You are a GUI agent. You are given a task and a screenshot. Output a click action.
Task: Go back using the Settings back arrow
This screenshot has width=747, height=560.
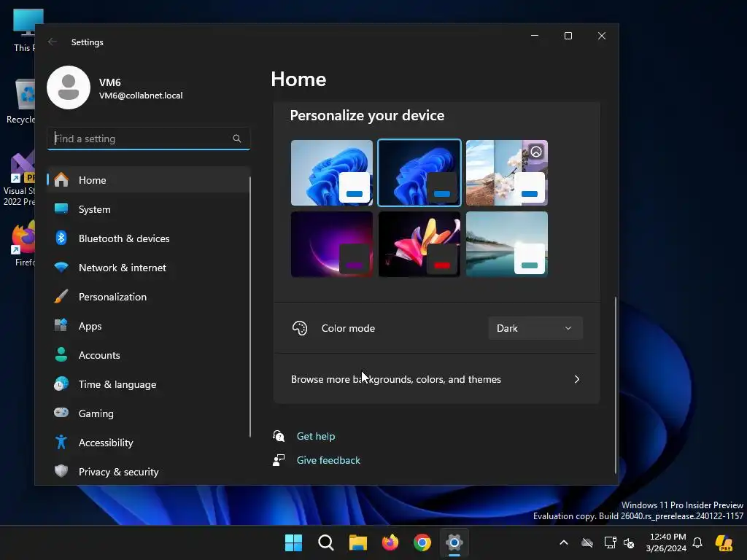point(53,42)
